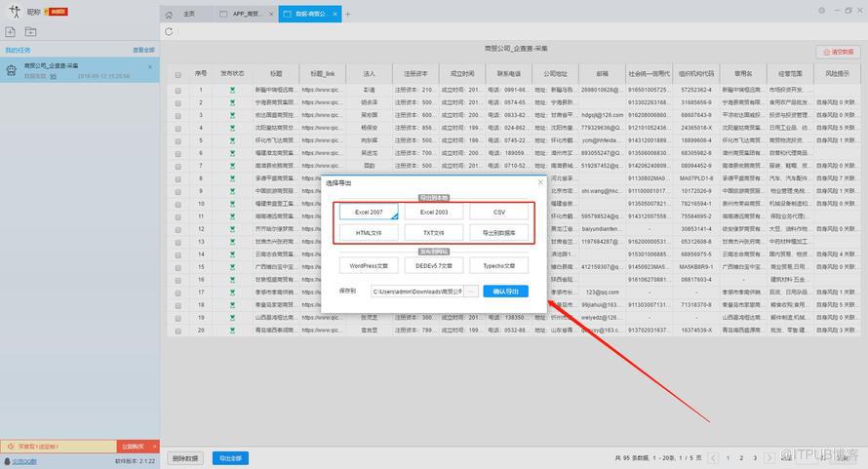Click the publish status icon in row 7
This screenshot has width=868, height=469.
pyautogui.click(x=232, y=166)
